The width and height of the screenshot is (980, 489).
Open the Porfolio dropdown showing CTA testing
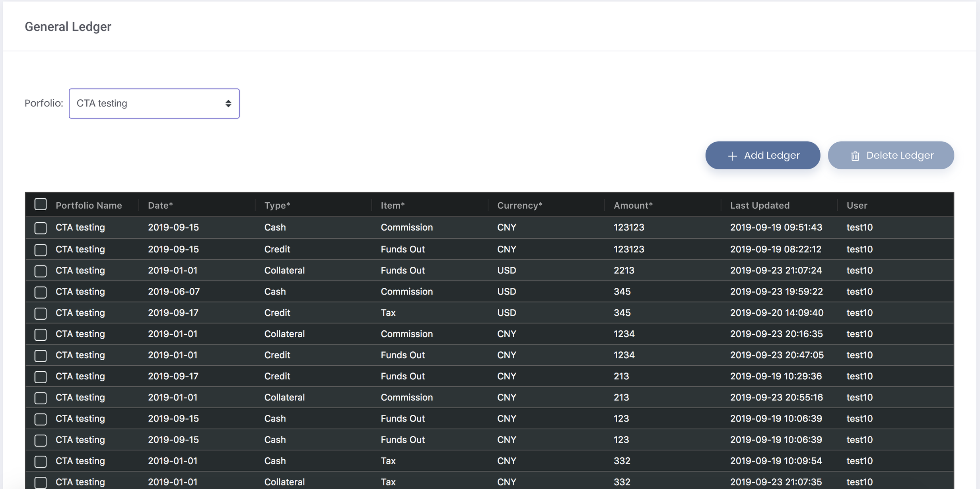point(154,103)
